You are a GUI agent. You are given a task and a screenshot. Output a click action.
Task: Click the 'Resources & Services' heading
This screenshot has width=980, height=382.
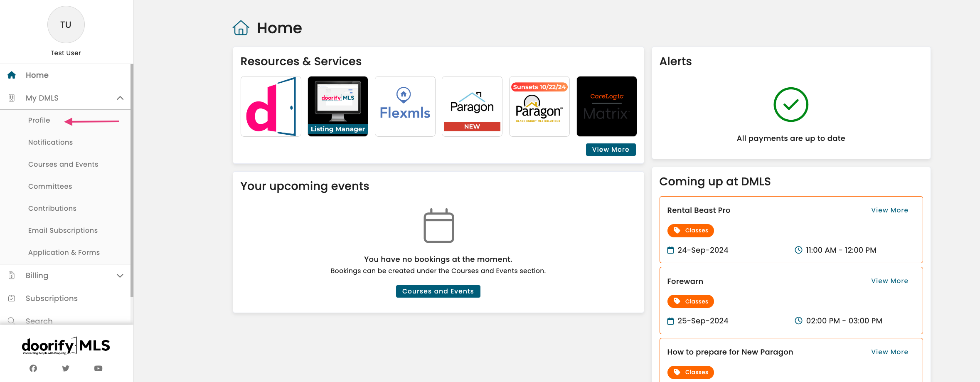tap(301, 62)
